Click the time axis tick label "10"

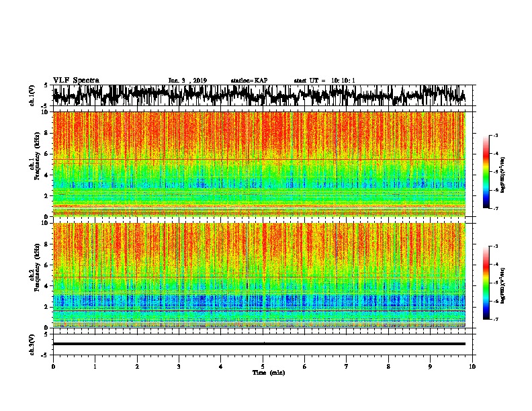click(472, 367)
